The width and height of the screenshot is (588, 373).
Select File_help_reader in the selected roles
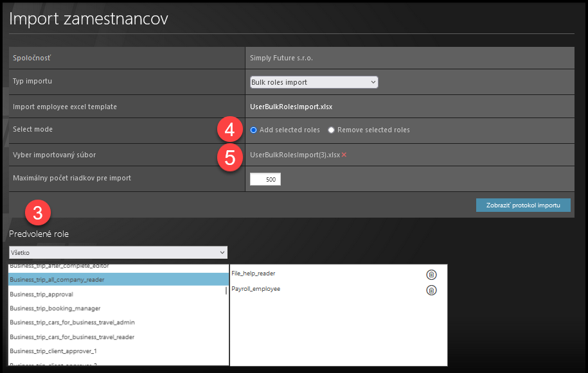[253, 274]
